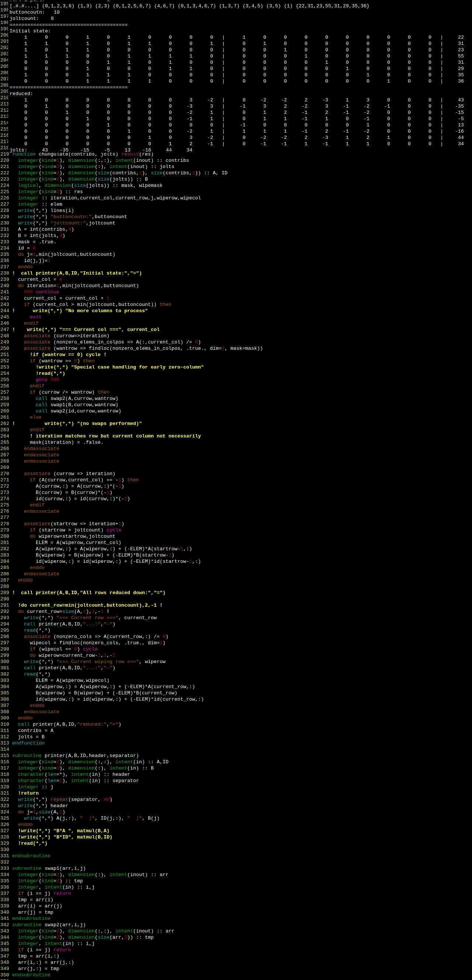The width and height of the screenshot is (472, 980).
Task: Click 'write(*,*) repeat(separator, 40)'
Action: 65,799
